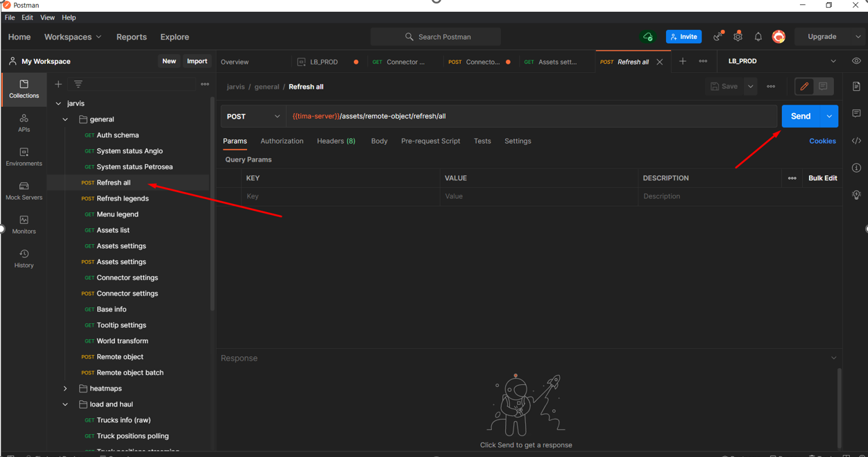Open the Save dropdown arrow
The width and height of the screenshot is (868, 457).
pos(750,87)
